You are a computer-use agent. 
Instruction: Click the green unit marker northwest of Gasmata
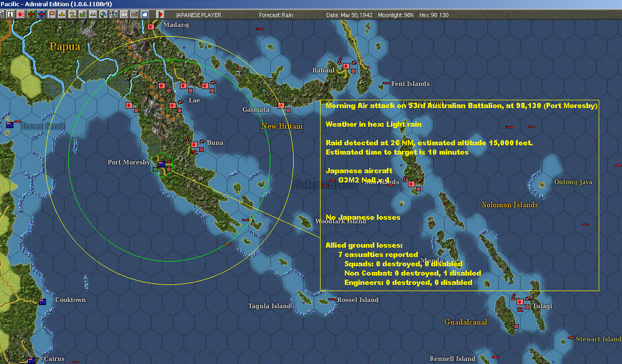264,90
